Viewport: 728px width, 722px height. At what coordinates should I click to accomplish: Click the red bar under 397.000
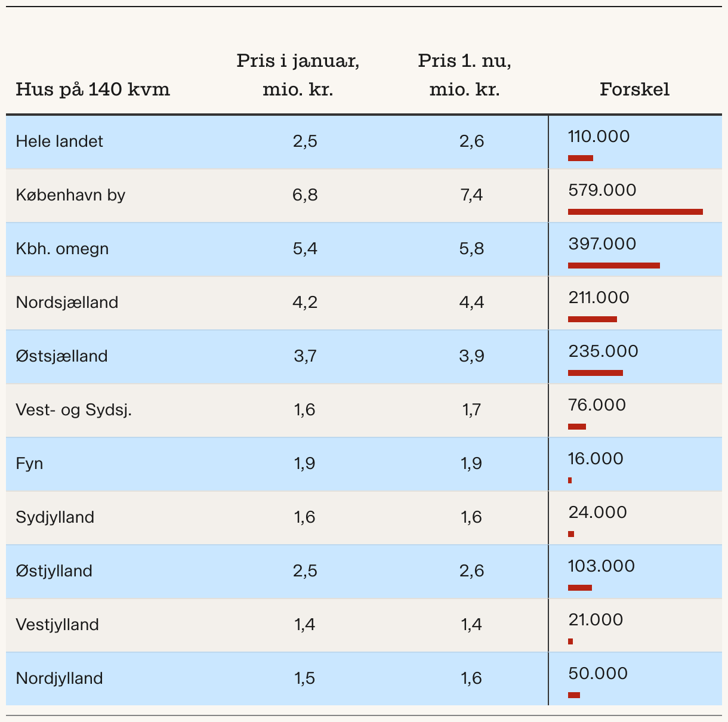click(613, 266)
